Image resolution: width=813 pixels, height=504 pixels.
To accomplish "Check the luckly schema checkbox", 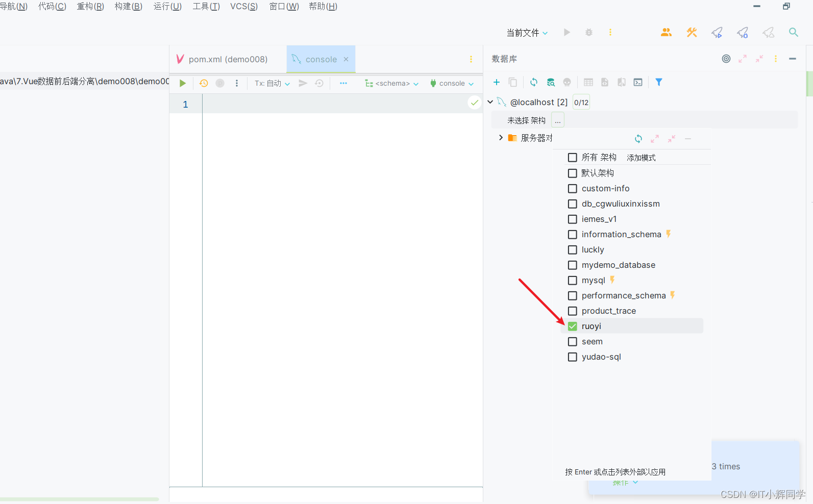I will point(573,250).
